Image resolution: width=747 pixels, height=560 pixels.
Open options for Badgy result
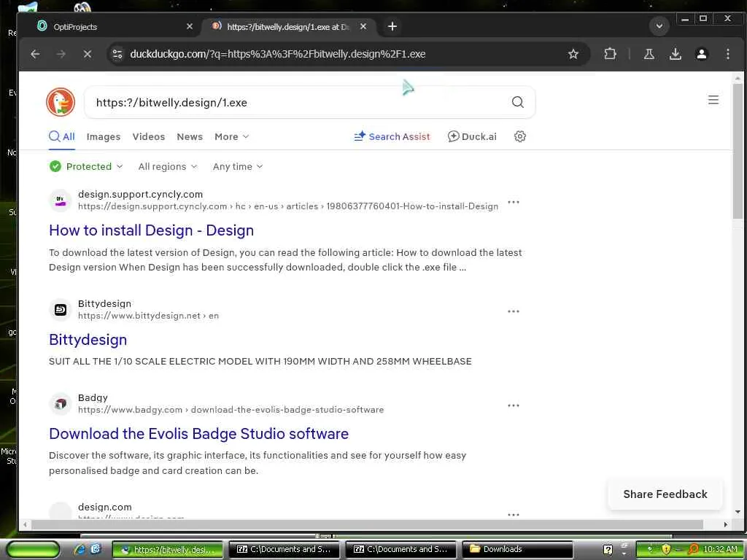tap(513, 405)
